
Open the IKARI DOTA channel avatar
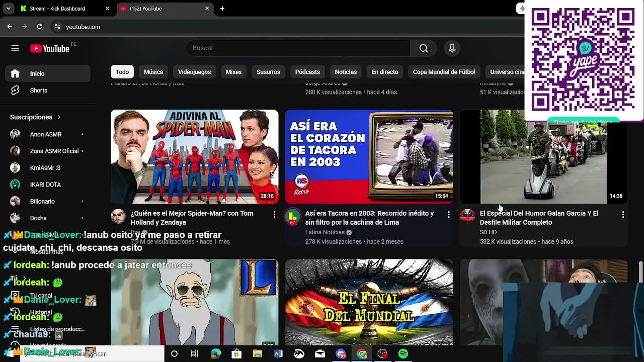coord(15,185)
